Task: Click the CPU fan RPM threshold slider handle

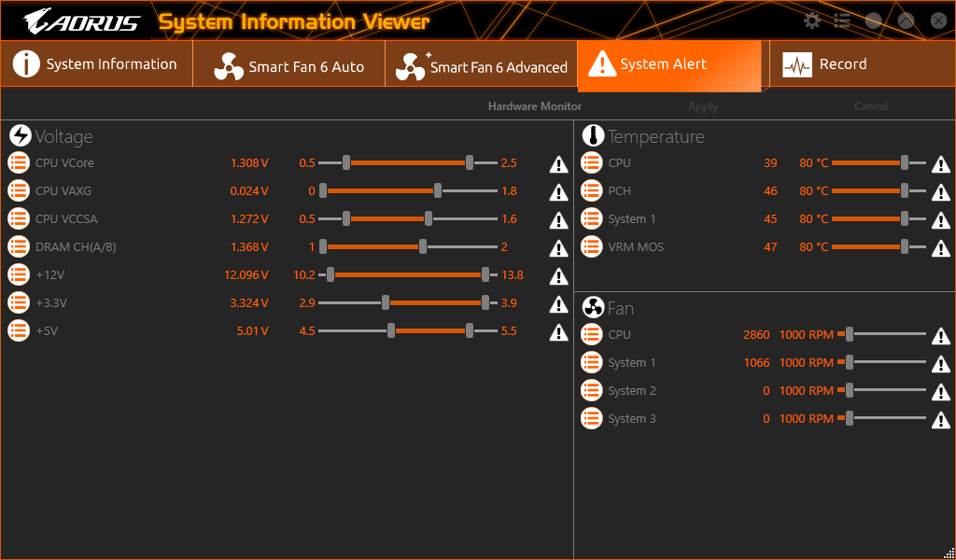Action: click(850, 334)
